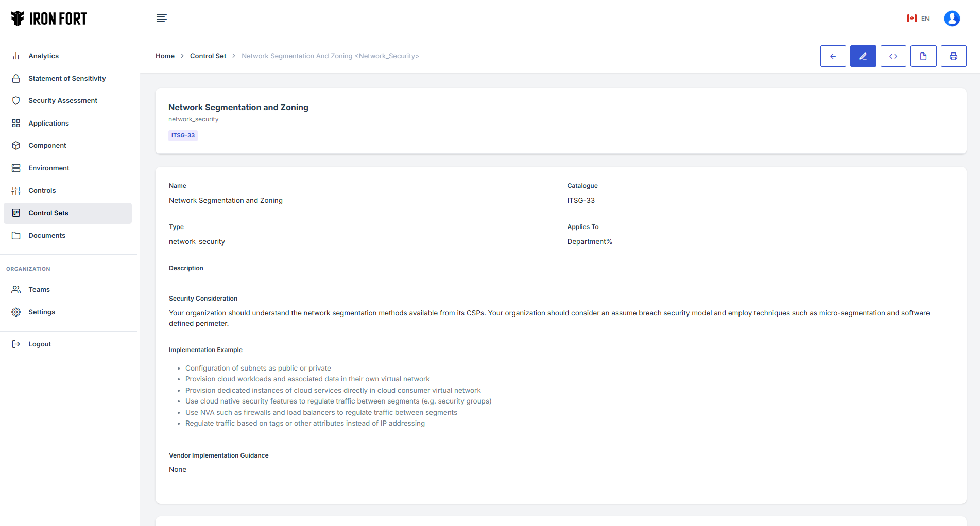980x526 pixels.
Task: Open the user profile avatar
Action: (952, 19)
